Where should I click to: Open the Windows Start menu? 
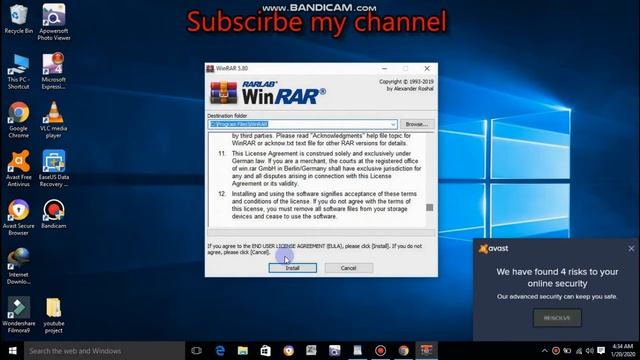point(12,351)
